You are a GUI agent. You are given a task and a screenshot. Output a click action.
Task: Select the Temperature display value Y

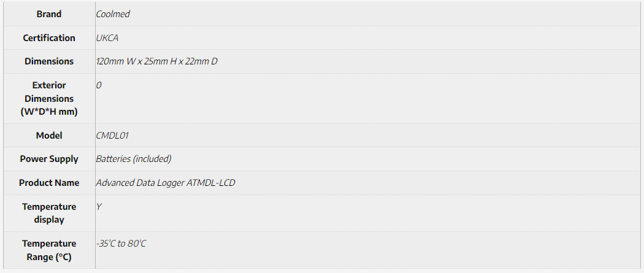[99, 207]
